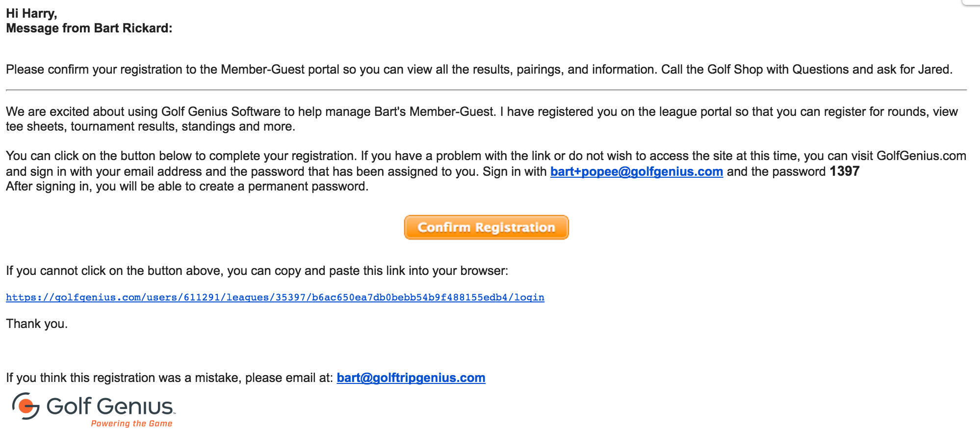Click the If you cannot click instruction line
Image resolution: width=980 pixels, height=435 pixels.
pos(257,271)
